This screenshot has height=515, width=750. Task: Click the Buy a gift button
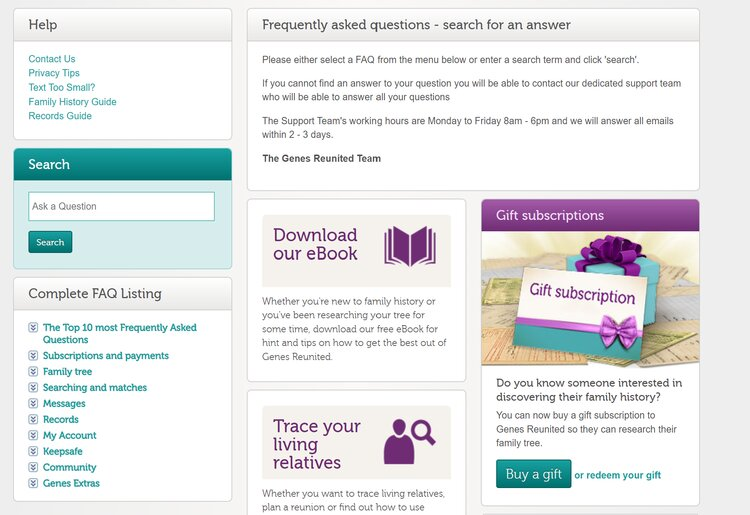[533, 474]
